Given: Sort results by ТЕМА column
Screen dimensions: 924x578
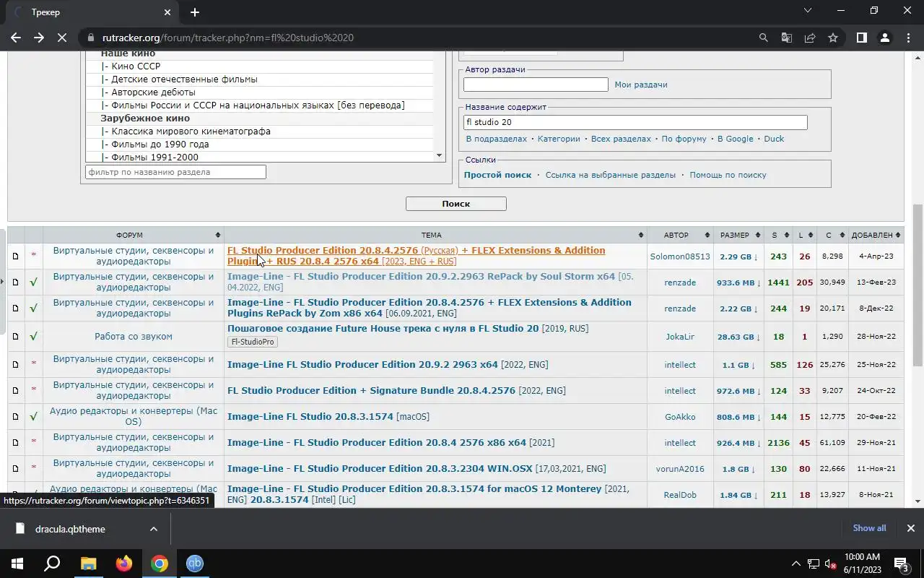Looking at the screenshot, I should coord(435,235).
